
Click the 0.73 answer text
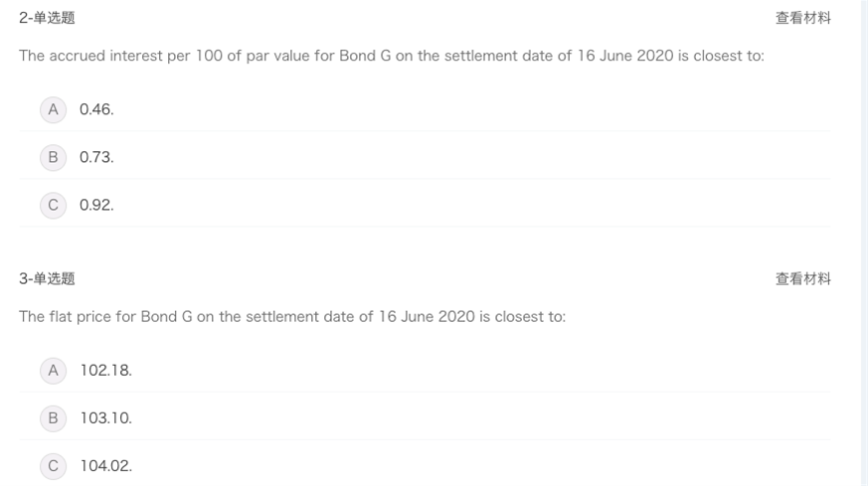pos(96,157)
